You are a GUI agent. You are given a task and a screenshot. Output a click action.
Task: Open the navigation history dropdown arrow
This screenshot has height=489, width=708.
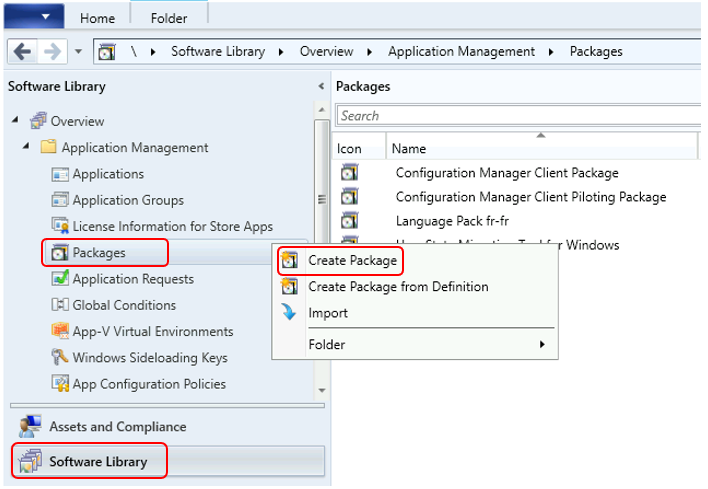coord(78,51)
